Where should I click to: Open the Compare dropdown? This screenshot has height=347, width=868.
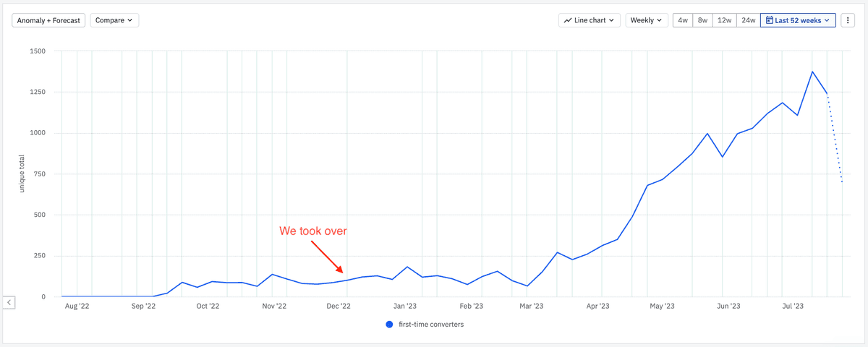(114, 20)
